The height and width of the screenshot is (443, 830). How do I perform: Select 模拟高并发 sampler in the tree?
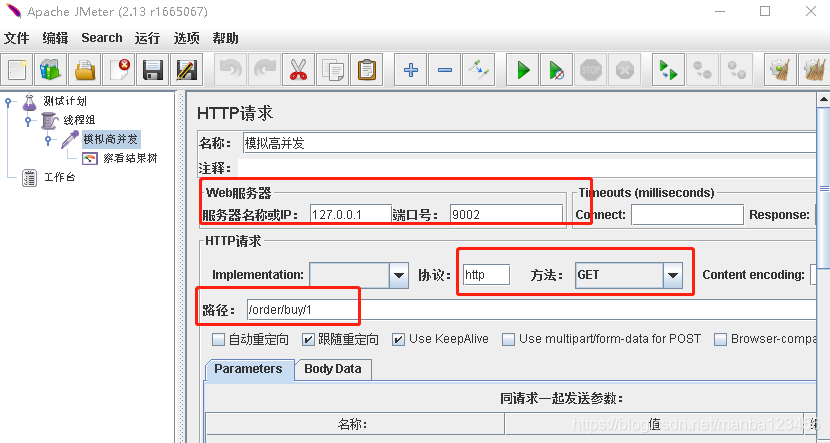pos(111,139)
